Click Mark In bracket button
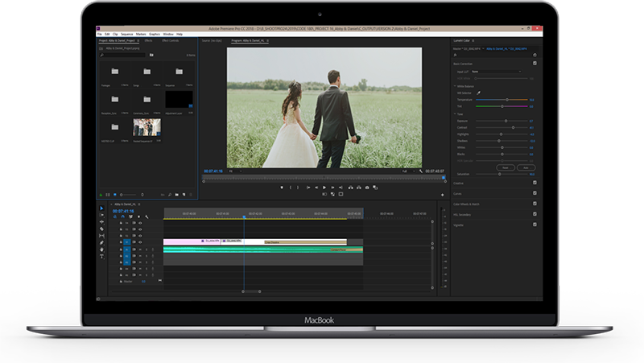This screenshot has height=363, width=644. [291, 188]
